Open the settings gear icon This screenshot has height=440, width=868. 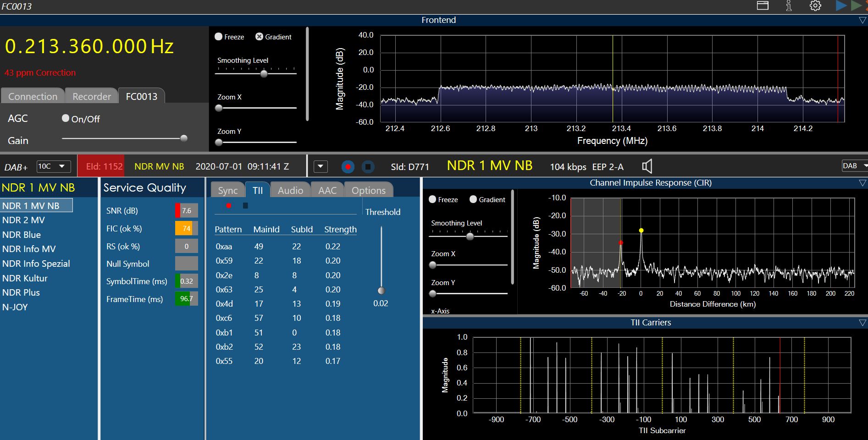(815, 6)
